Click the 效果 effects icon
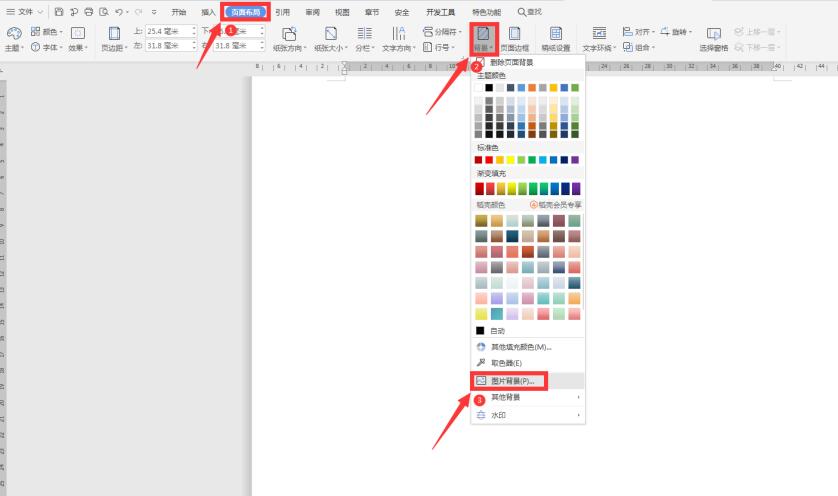The height and width of the screenshot is (496, 838). (x=77, y=33)
